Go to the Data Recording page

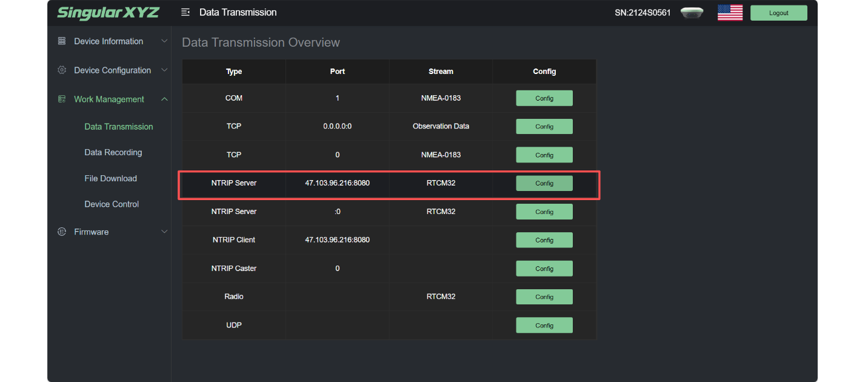[113, 153]
